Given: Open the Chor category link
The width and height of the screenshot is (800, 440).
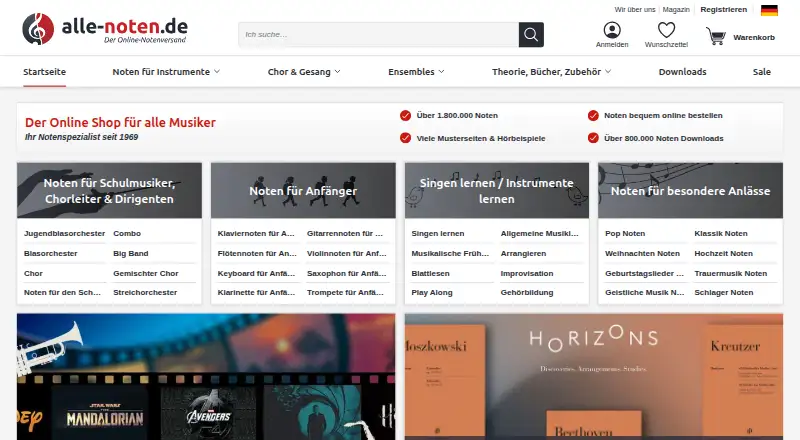Looking at the screenshot, I should [33, 273].
